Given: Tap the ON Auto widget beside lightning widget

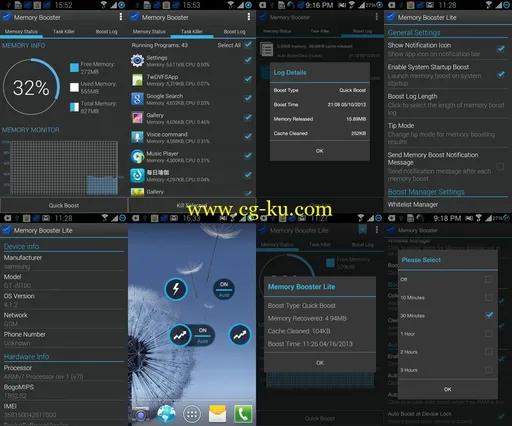Looking at the screenshot, I should pos(224,289).
